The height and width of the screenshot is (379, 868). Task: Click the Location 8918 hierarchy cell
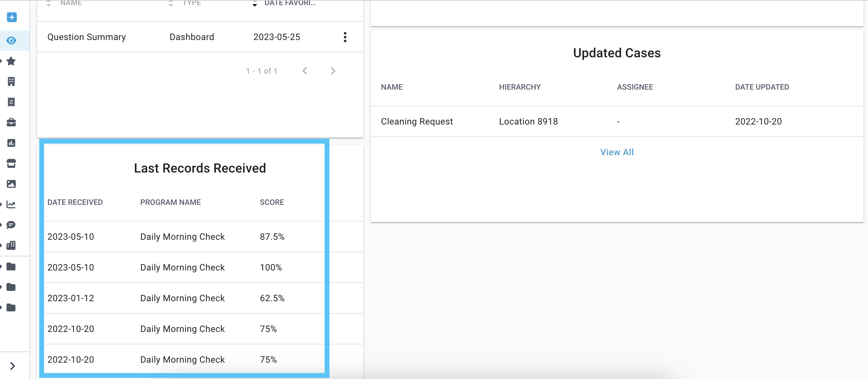click(x=528, y=121)
